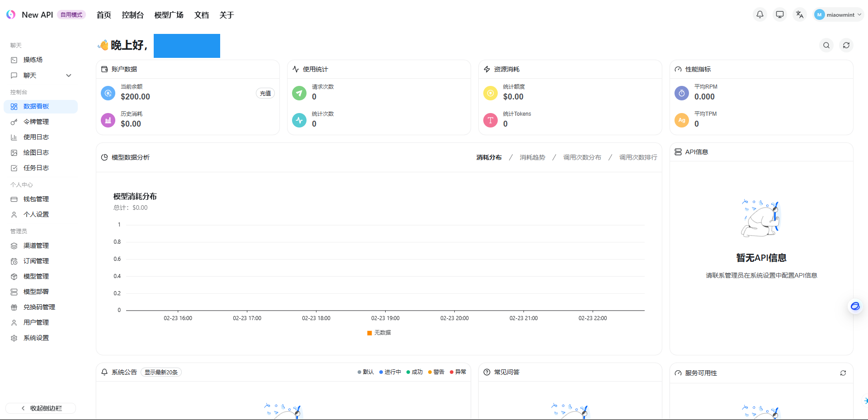
Task: Click the 充值 recharge button
Action: tap(265, 93)
